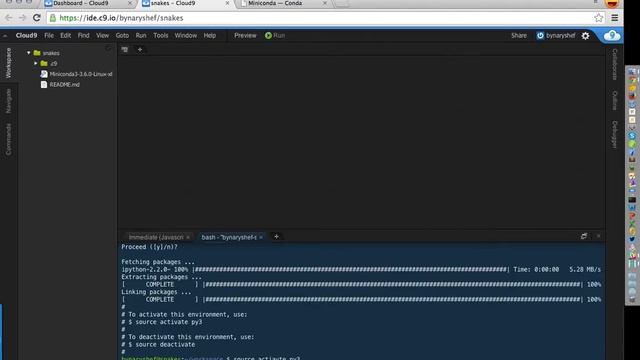The image size is (640, 360).
Task: Click inside the bash terminal
Action: pyautogui.click(x=361, y=301)
